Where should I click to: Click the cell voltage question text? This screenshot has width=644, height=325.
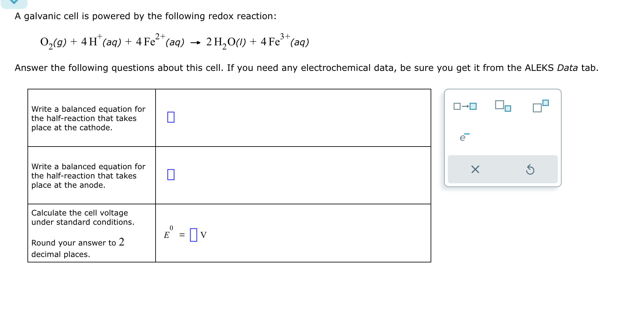pos(80,217)
